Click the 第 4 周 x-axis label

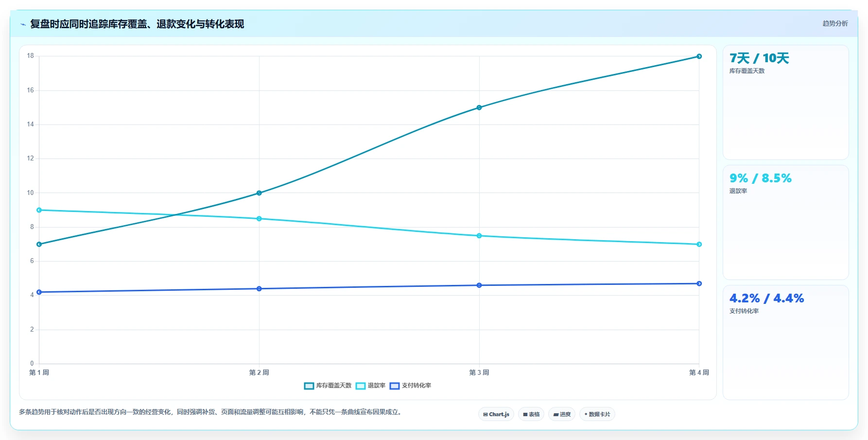pyautogui.click(x=699, y=372)
